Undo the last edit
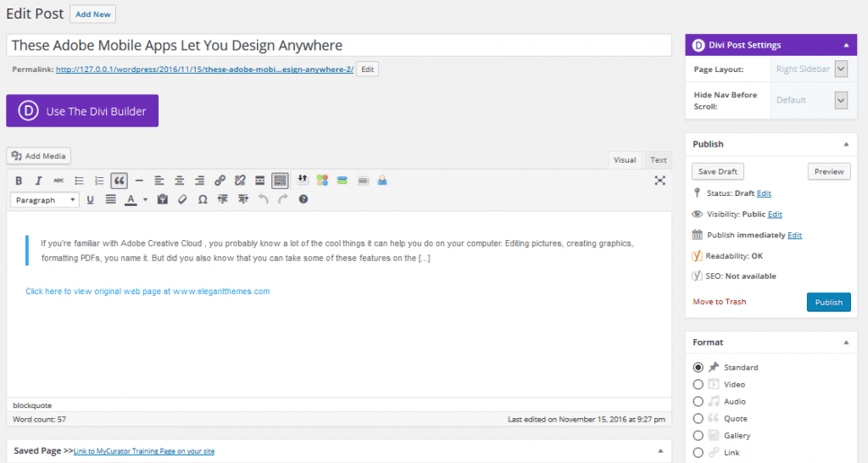This screenshot has height=463, width=868. pos(263,199)
